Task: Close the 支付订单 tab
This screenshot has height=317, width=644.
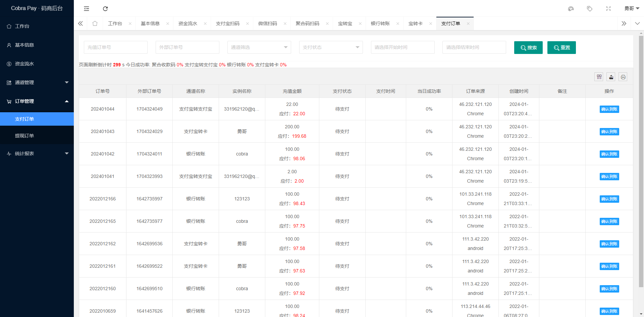Action: pos(468,23)
